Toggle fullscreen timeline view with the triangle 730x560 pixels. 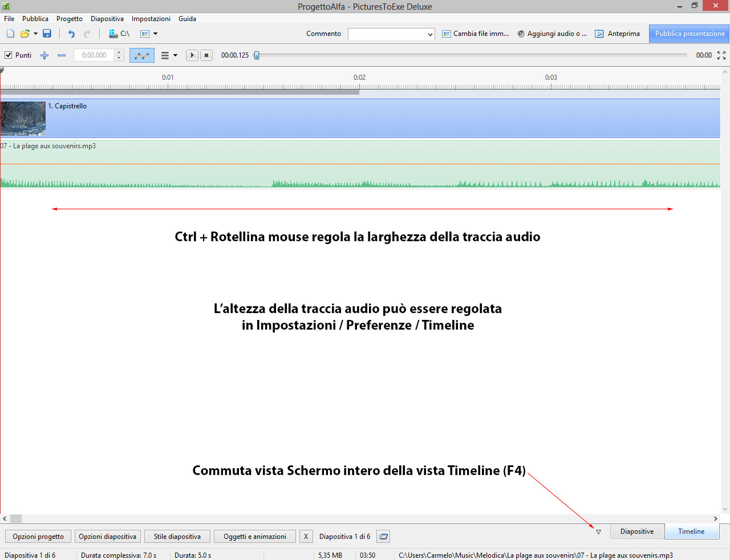click(598, 532)
